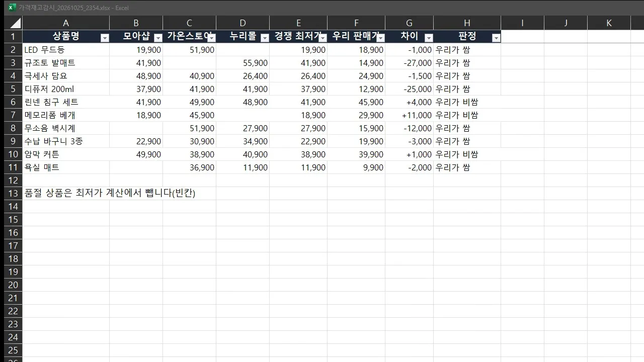Click the '수납 바구니 3종' cell
Screen dimensions: 644x362
pyautogui.click(x=66, y=141)
